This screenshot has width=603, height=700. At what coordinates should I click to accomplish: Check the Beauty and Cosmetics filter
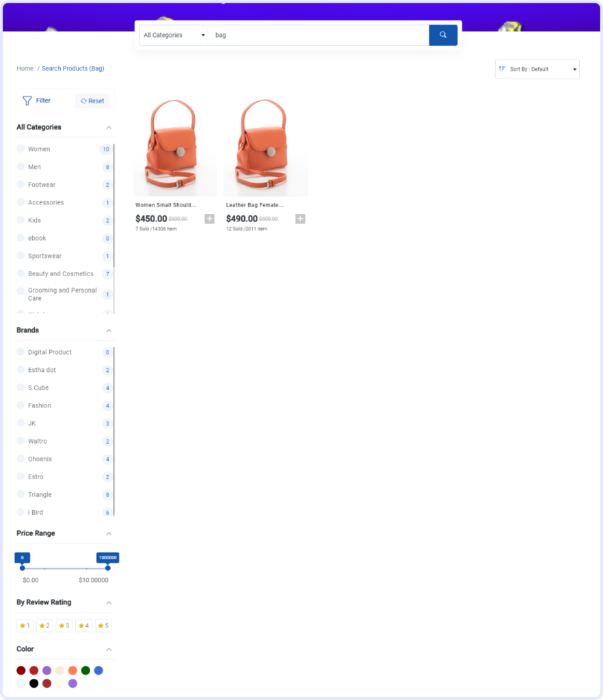21,273
